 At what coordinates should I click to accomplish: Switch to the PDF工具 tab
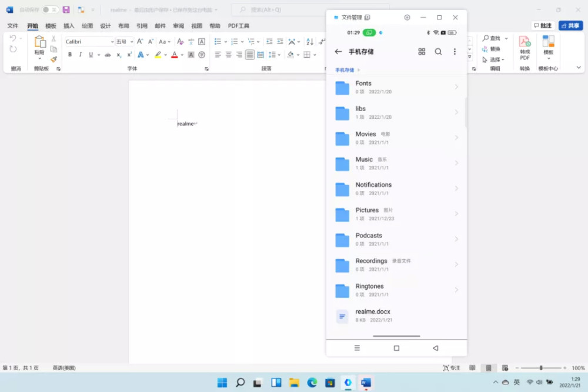click(x=239, y=26)
